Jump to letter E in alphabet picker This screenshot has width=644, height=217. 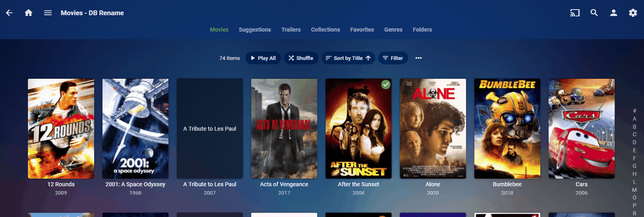tap(634, 150)
